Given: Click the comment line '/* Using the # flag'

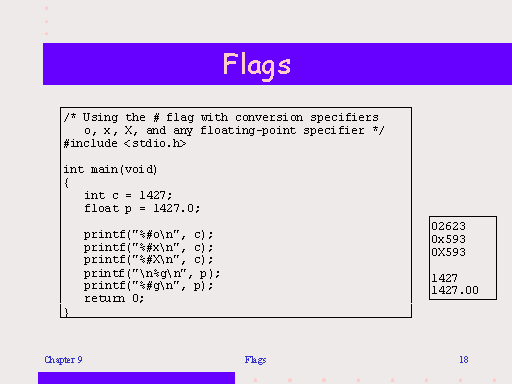Looking at the screenshot, I should (221, 117).
